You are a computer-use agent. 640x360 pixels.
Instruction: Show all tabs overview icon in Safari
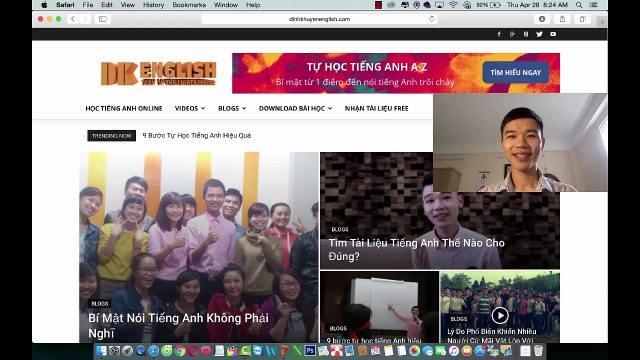tap(582, 19)
